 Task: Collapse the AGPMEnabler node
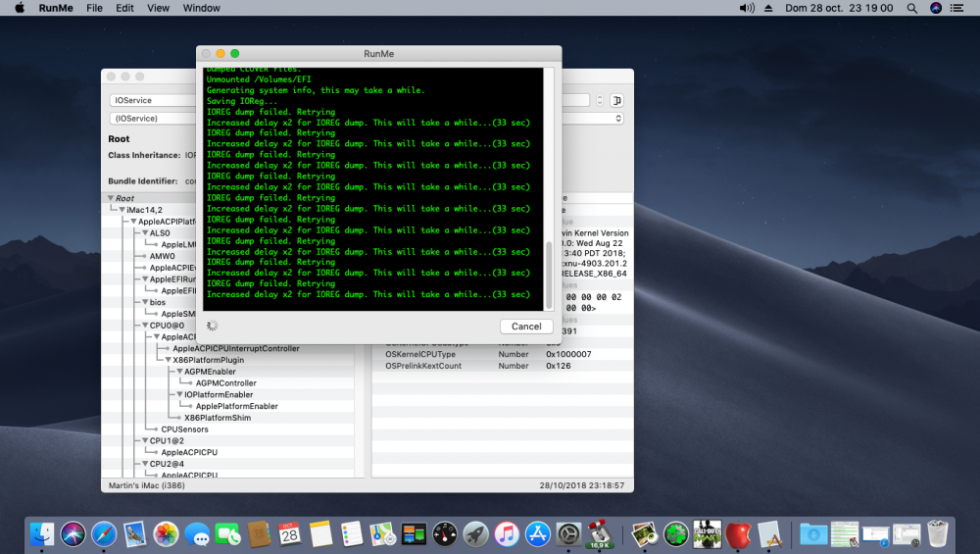[179, 372]
